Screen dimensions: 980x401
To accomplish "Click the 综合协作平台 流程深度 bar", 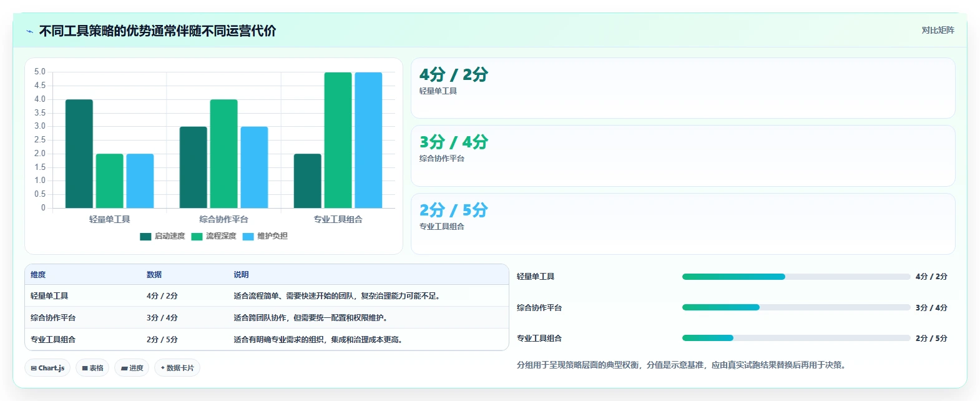I will [x=223, y=154].
